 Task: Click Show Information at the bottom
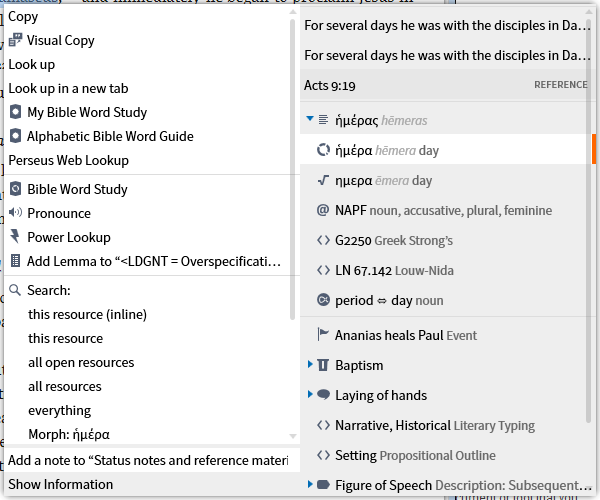tap(61, 484)
